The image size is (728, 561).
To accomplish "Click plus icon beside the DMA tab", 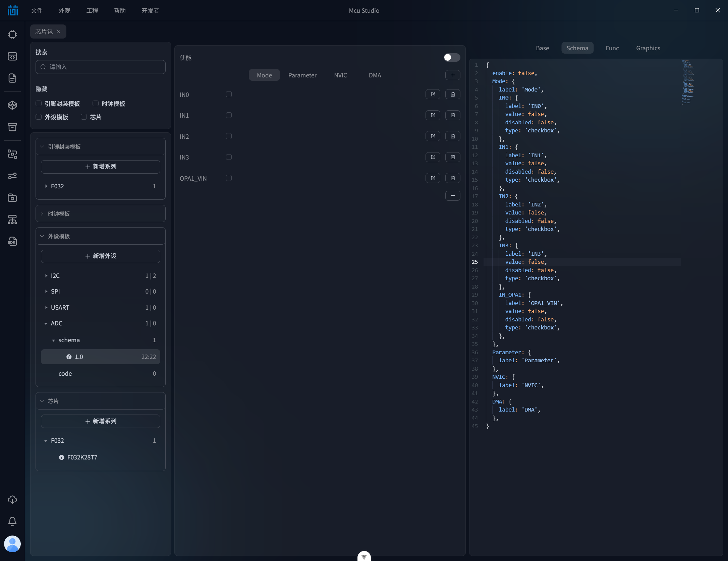I will [x=452, y=75].
